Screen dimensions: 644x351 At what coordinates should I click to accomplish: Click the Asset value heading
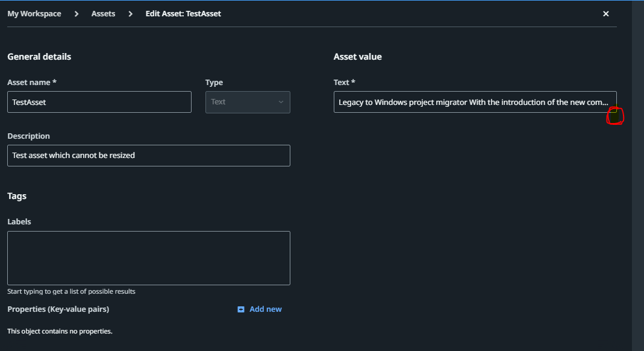coord(358,57)
